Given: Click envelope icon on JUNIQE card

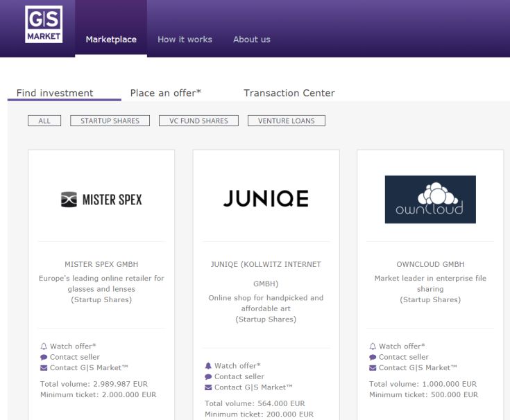Looking at the screenshot, I should click(x=208, y=387).
